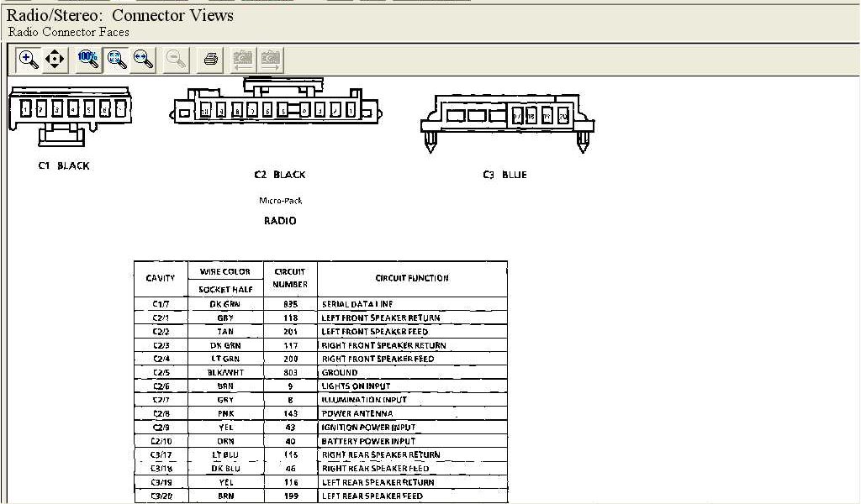Select the zoom in magnifier tool
This screenshot has width=861, height=504.
29,59
